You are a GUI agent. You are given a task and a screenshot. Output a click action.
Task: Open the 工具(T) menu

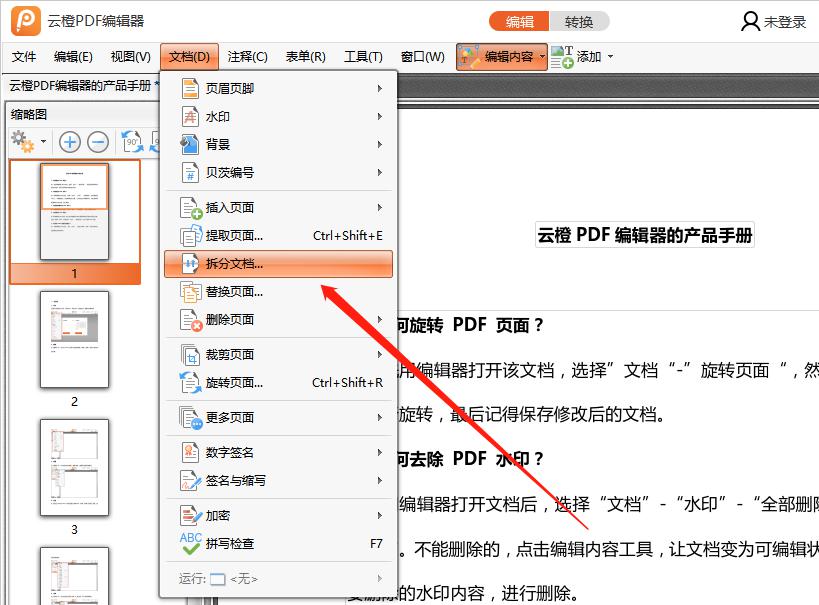point(364,56)
